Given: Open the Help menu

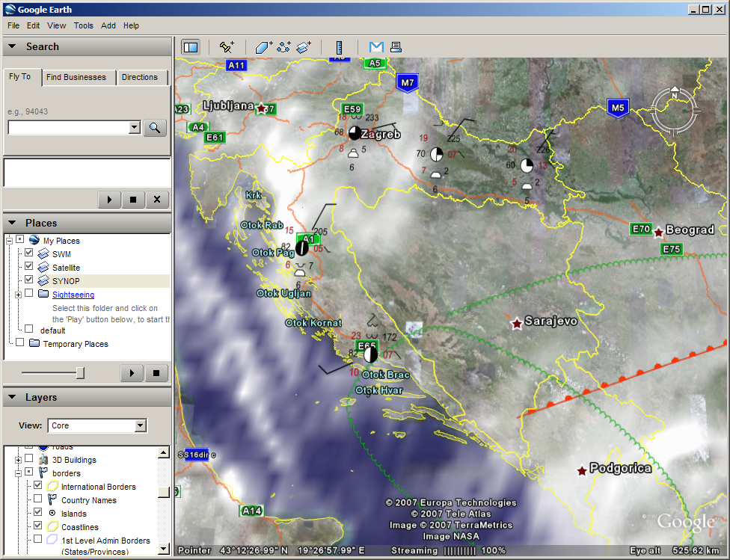Looking at the screenshot, I should (x=132, y=25).
